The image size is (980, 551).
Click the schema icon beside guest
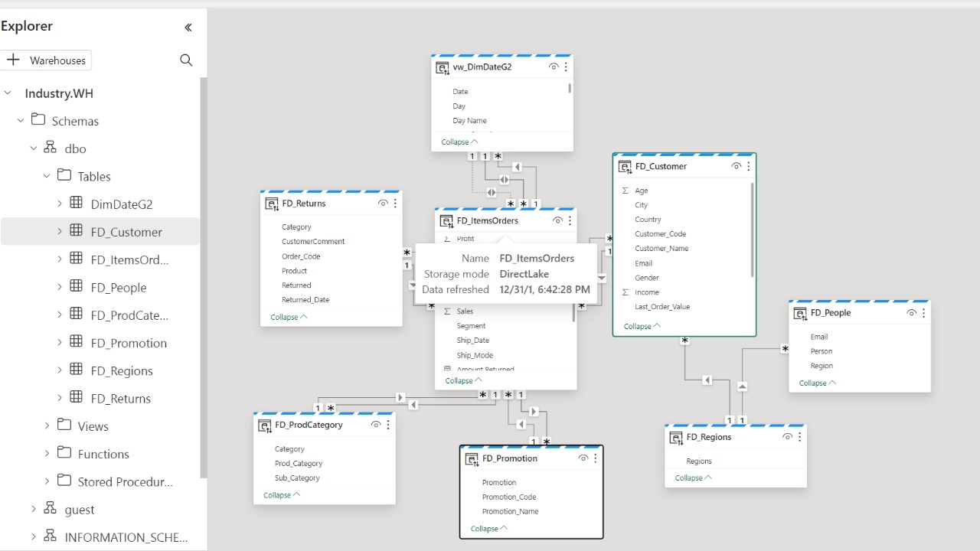click(51, 508)
